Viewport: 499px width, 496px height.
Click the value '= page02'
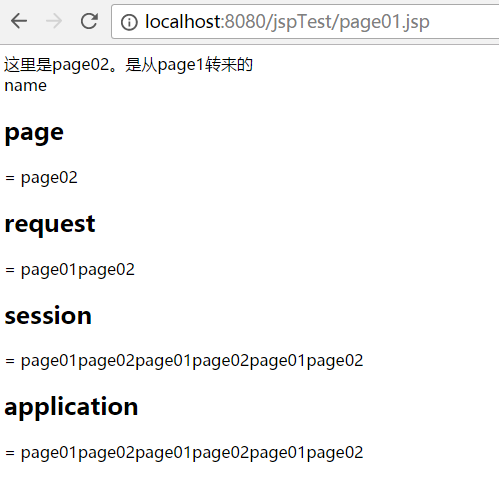pos(41,178)
